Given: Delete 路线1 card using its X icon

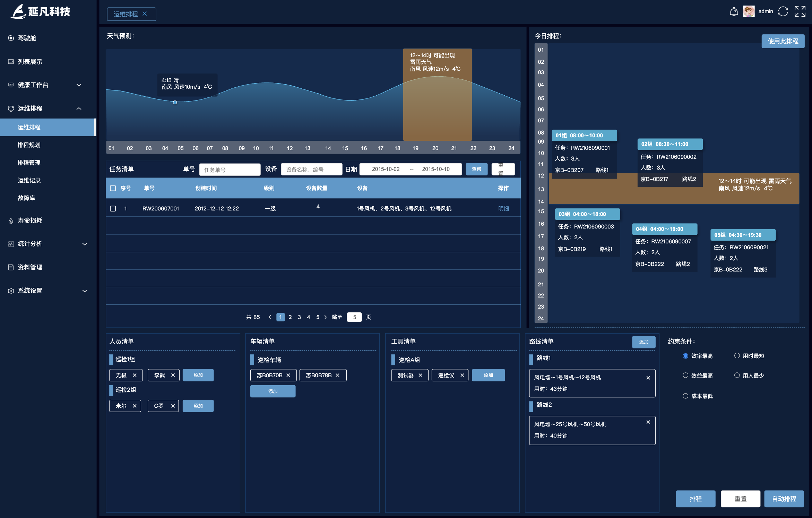Looking at the screenshot, I should click(648, 378).
